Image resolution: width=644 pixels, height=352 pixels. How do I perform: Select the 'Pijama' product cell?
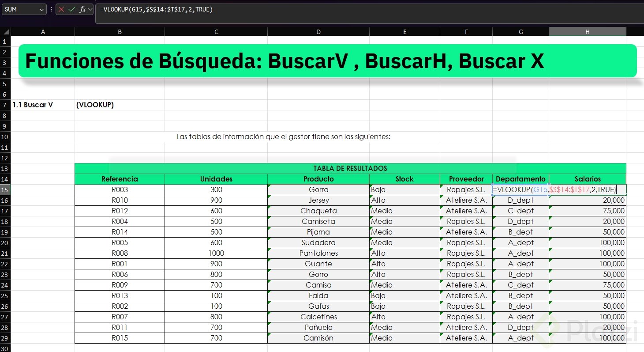point(318,232)
